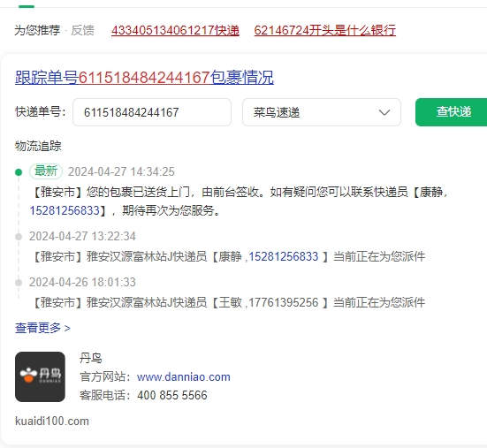Click the green 查快递 button
This screenshot has width=487, height=448.
click(x=453, y=112)
